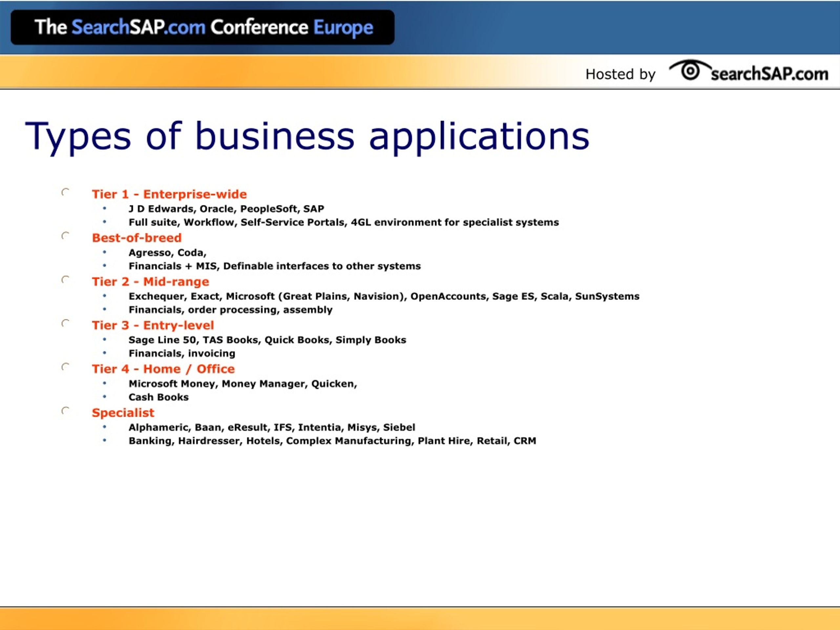Click 'Microsoft Money, Money Manager, Quicken' line
The image size is (840, 630).
tap(243, 384)
